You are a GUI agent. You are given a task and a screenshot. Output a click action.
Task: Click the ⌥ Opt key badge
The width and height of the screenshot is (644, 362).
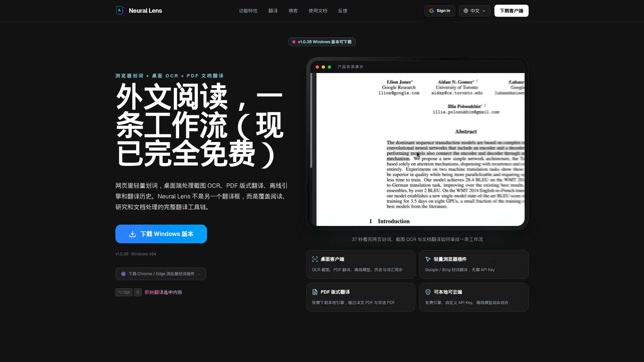click(124, 292)
